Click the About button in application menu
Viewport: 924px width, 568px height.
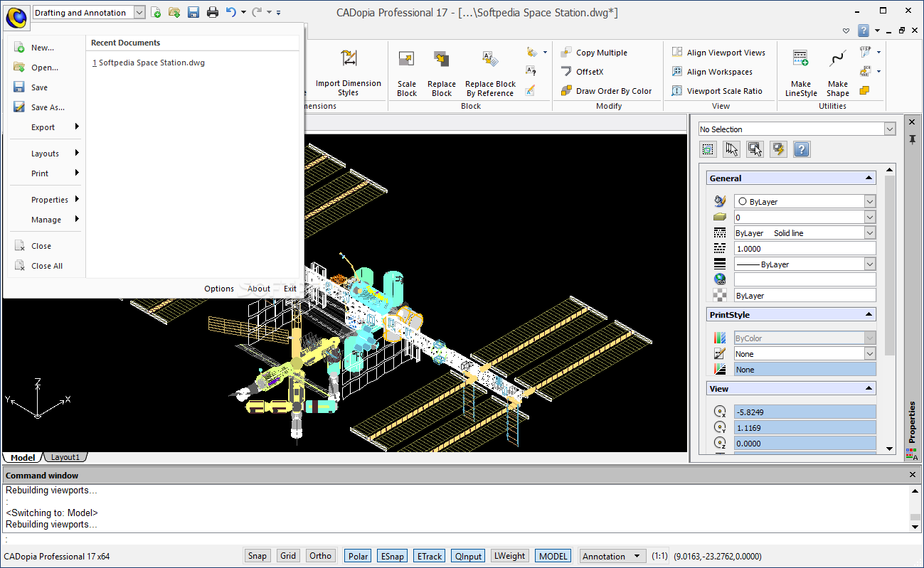click(x=259, y=289)
